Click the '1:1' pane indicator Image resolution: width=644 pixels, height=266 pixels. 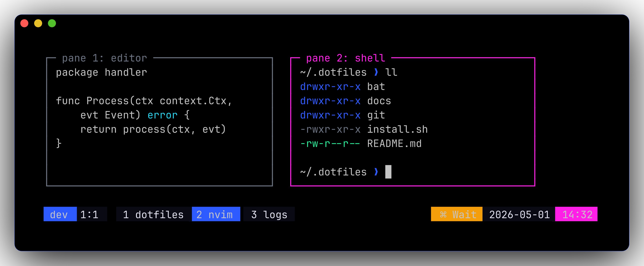tap(89, 215)
